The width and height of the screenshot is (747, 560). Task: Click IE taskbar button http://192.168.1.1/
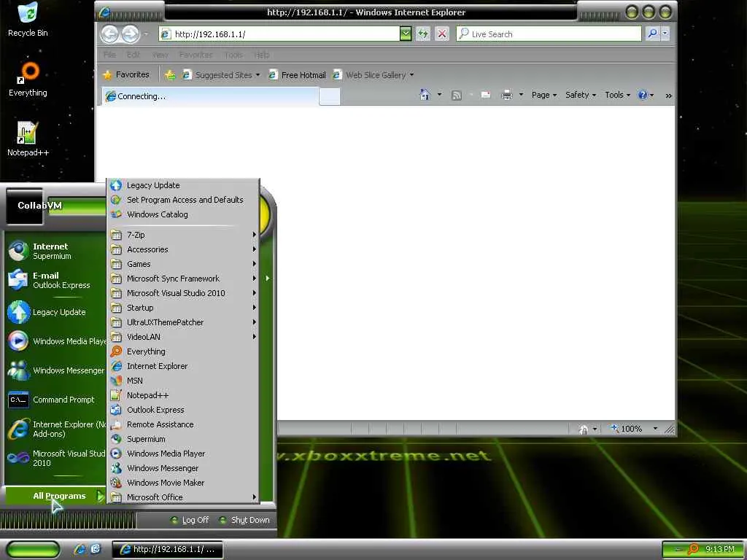167,549
